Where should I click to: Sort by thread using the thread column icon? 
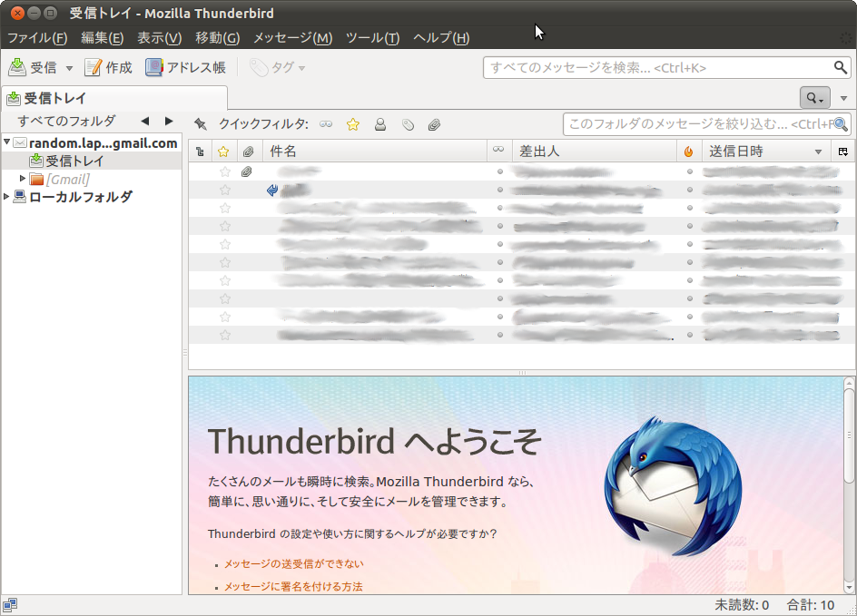(x=200, y=152)
